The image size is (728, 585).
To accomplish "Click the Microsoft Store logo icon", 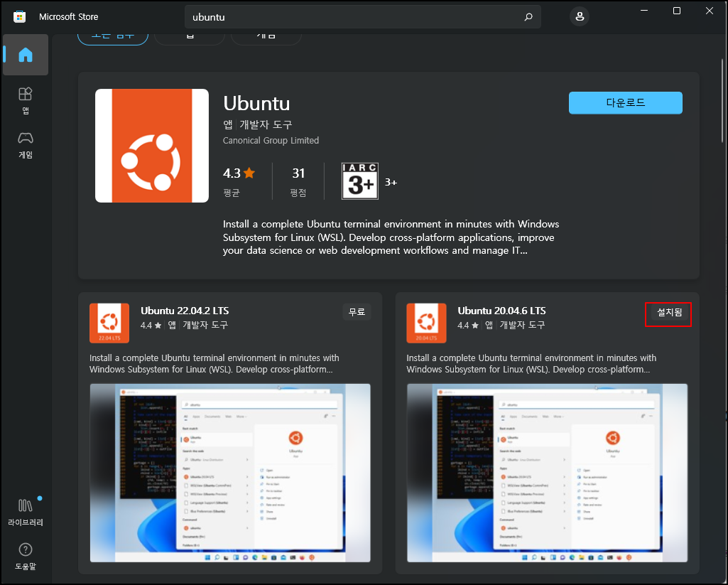I will tap(19, 17).
